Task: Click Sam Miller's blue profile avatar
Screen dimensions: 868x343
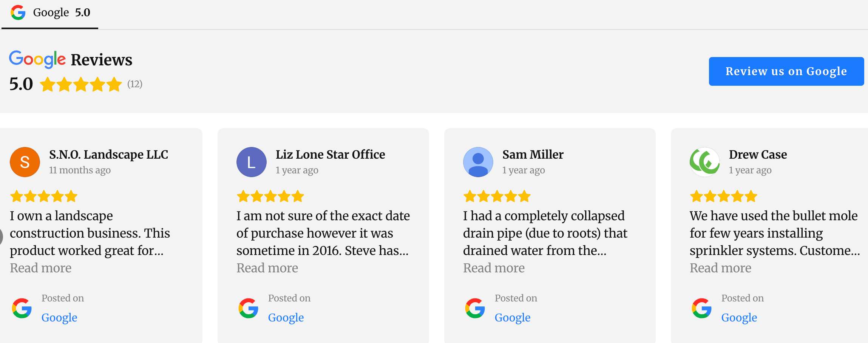Action: coord(478,162)
